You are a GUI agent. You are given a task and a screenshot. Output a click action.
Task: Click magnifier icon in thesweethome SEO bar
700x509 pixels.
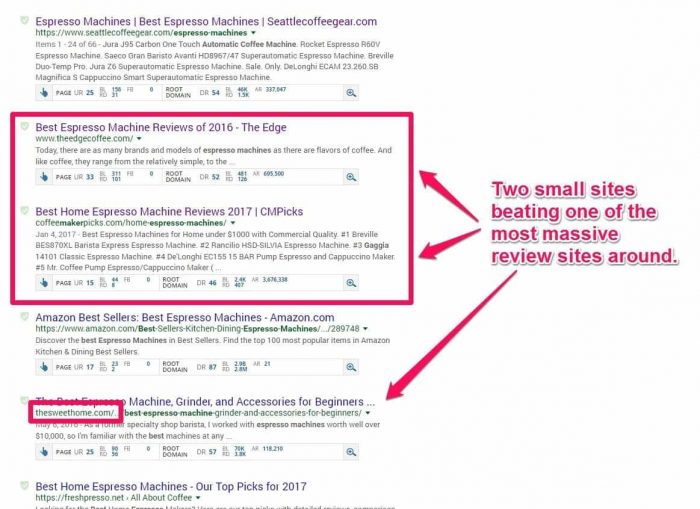[351, 452]
